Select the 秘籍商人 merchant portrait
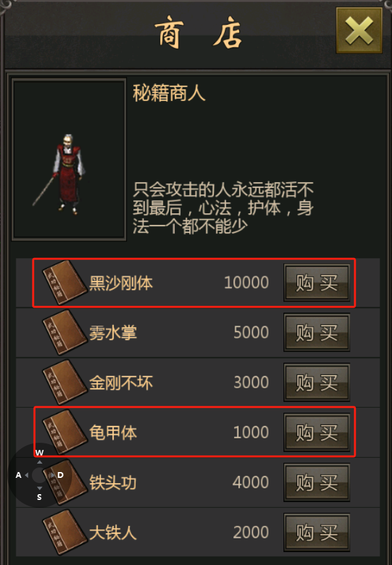Screen dimensions: 392x565 (69, 159)
